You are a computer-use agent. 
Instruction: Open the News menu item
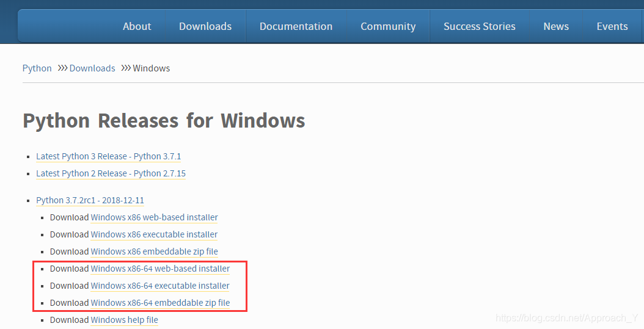(x=556, y=26)
